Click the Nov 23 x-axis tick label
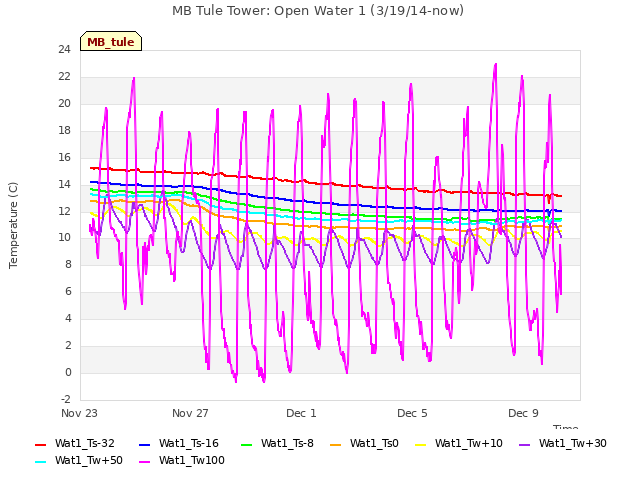The height and width of the screenshot is (480, 640). click(x=79, y=413)
